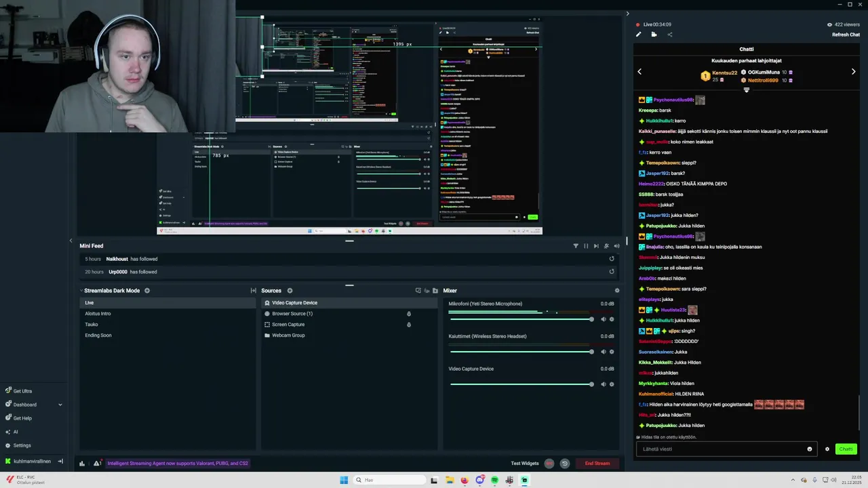Collapse the left panel arrow by Mini Feed
This screenshot has width=868, height=488.
coord(71,241)
